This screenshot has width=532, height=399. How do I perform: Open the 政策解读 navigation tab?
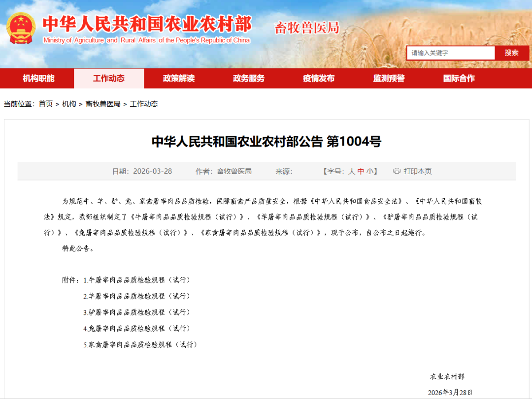pos(179,78)
